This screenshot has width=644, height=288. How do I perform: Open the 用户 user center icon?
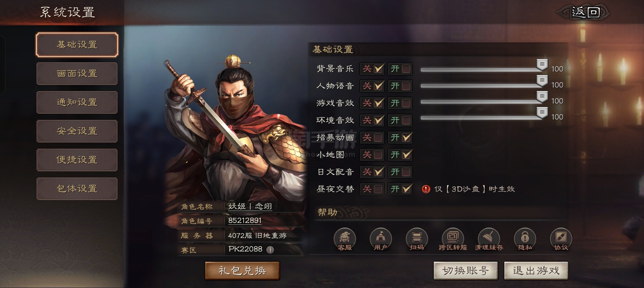[x=381, y=239]
